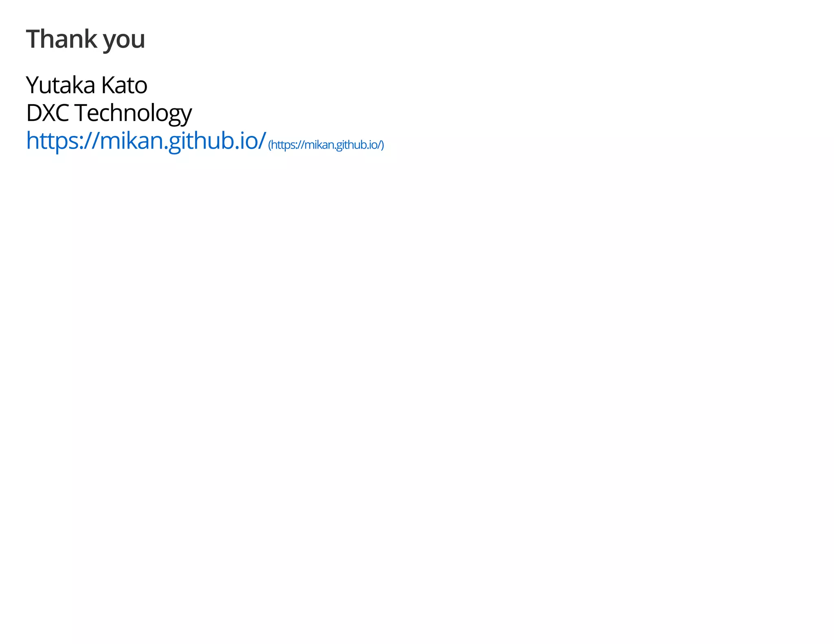This screenshot has width=834, height=644.
Task: Click the opening parenthesis before small URL
Action: point(269,145)
